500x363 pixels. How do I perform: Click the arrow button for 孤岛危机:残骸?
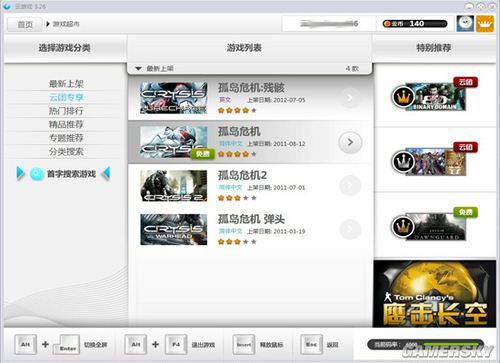coord(350,98)
